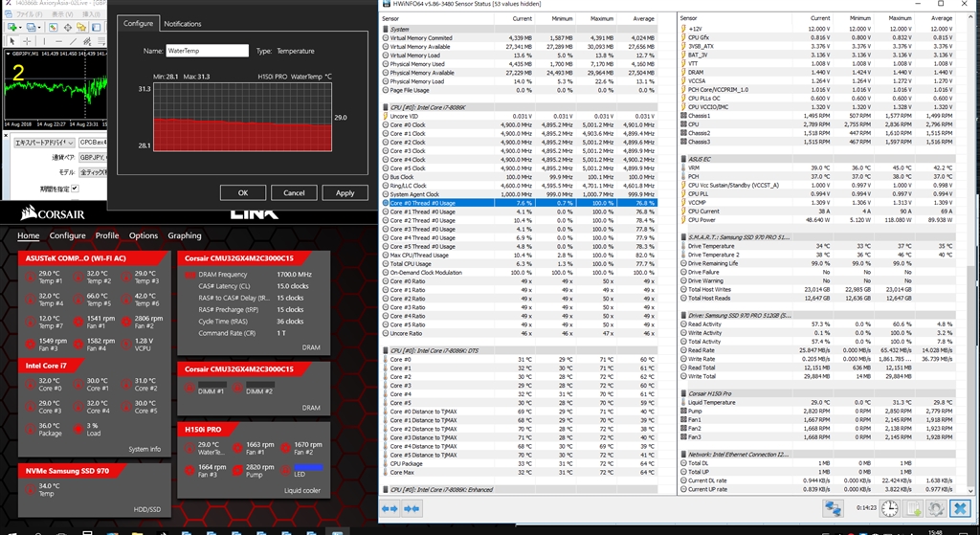Click the DIMM #1 temperature icon
The width and height of the screenshot is (980, 535).
click(189, 389)
